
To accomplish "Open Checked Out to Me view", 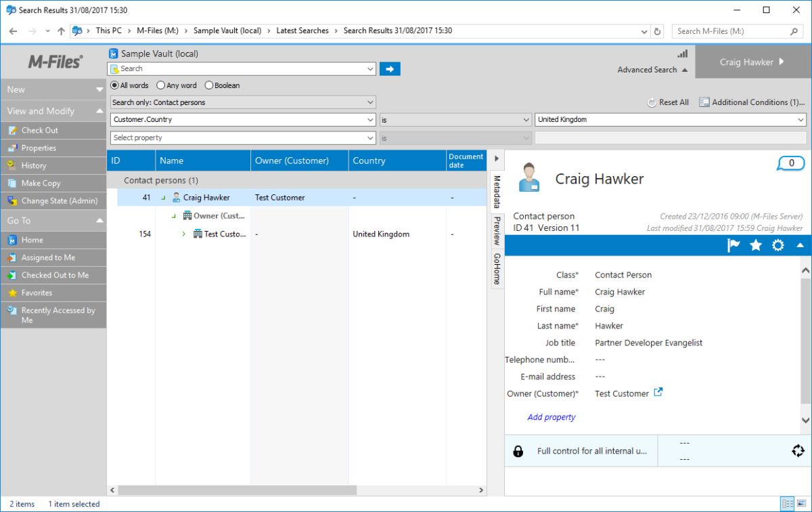I will (x=53, y=275).
